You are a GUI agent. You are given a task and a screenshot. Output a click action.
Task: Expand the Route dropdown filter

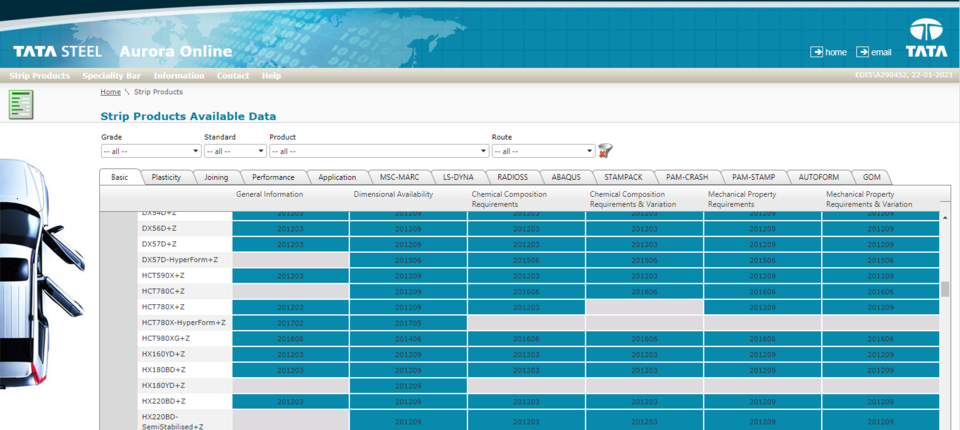tap(543, 152)
